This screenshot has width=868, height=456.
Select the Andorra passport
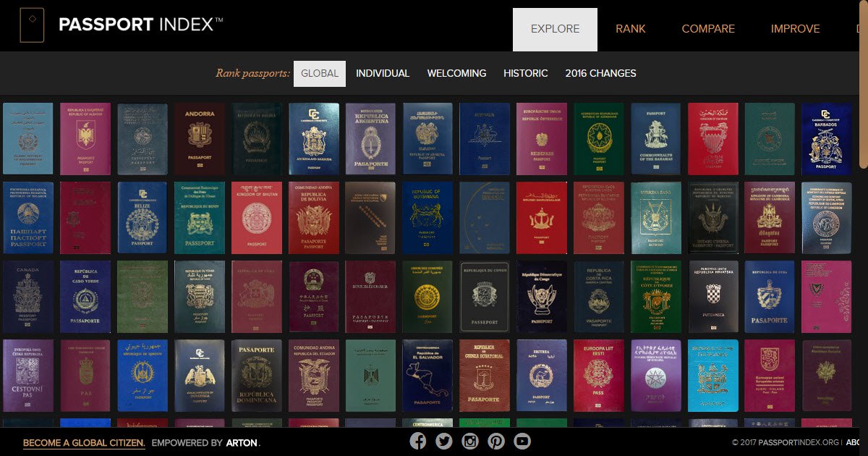(x=200, y=139)
